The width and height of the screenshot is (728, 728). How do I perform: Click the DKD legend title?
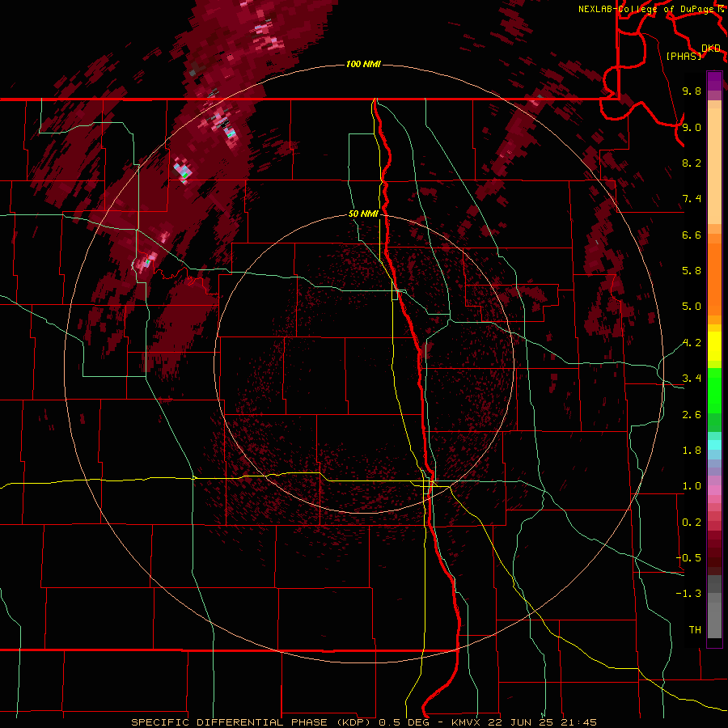click(x=711, y=48)
